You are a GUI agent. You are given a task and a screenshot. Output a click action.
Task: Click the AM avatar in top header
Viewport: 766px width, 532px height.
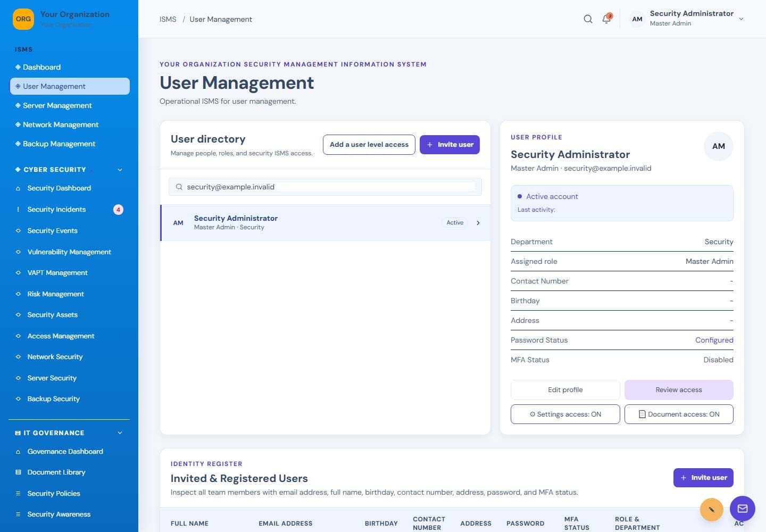[x=637, y=19]
